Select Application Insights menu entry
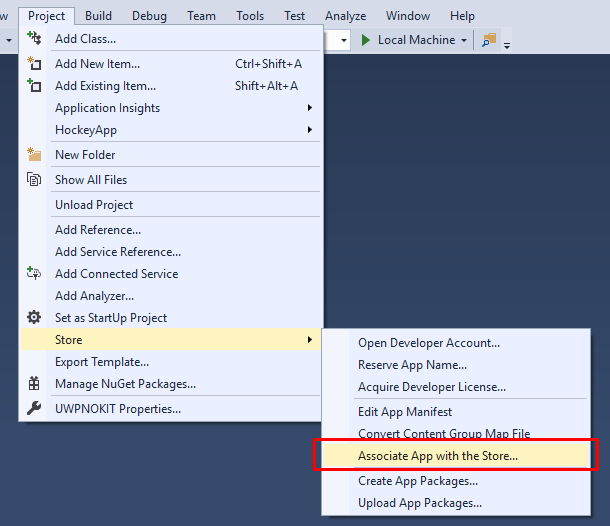 point(171,108)
